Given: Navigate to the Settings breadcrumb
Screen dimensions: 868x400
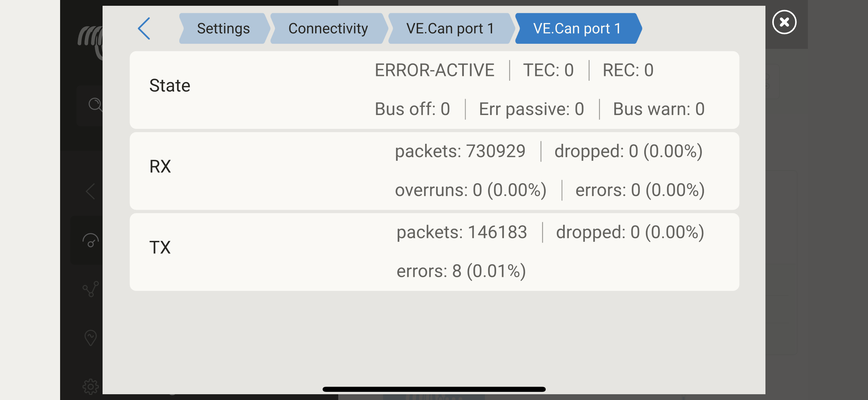Looking at the screenshot, I should click(x=223, y=28).
